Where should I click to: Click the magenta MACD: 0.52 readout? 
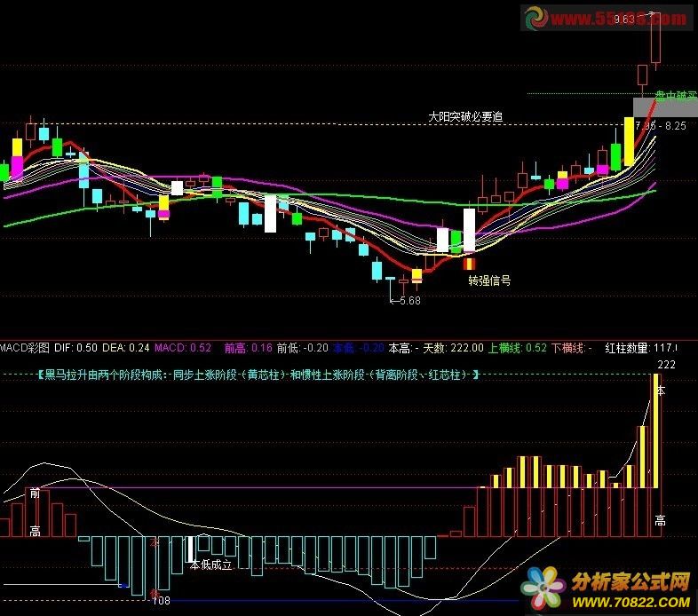[x=183, y=348]
